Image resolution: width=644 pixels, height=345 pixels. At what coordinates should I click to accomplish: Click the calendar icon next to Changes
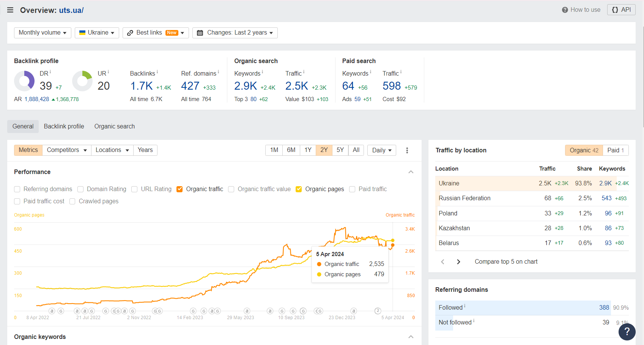200,33
